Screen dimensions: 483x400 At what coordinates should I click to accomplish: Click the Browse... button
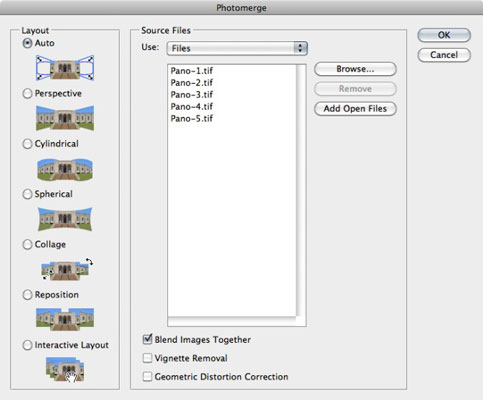[x=355, y=69]
